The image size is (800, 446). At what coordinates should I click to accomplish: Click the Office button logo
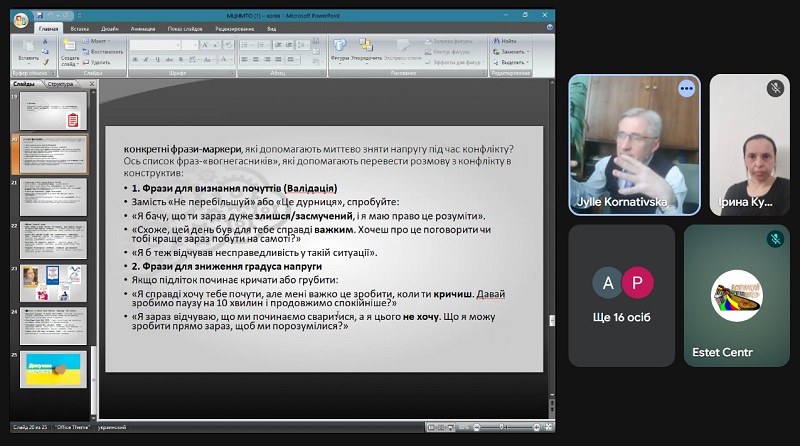21,21
